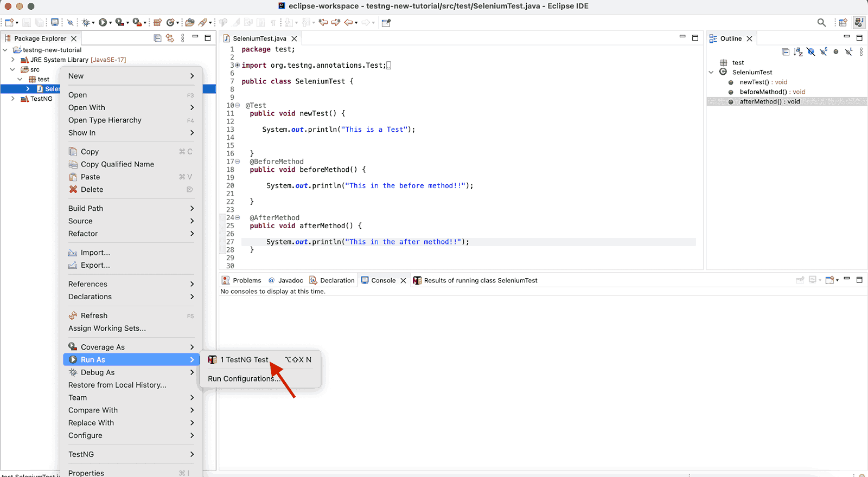Select 1 TestNG Test in submenu
The width and height of the screenshot is (868, 477).
point(260,359)
